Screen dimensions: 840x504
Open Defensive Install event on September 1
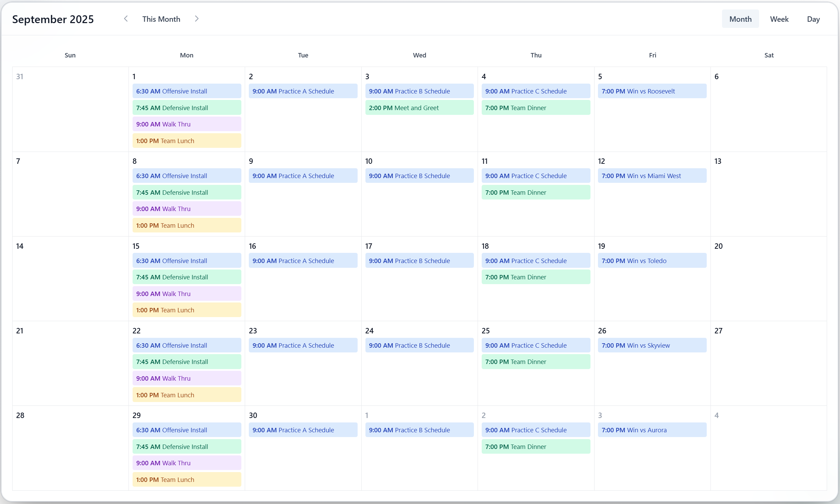pos(187,108)
